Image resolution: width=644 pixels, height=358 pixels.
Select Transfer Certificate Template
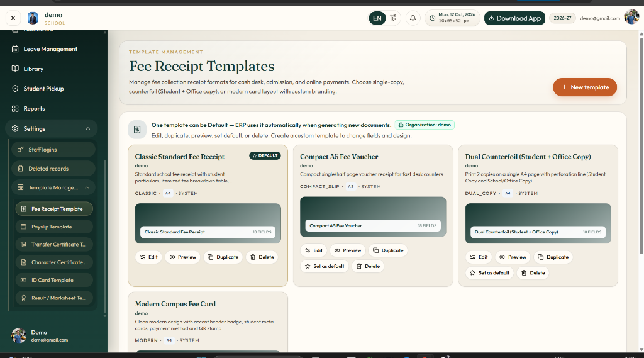54,245
